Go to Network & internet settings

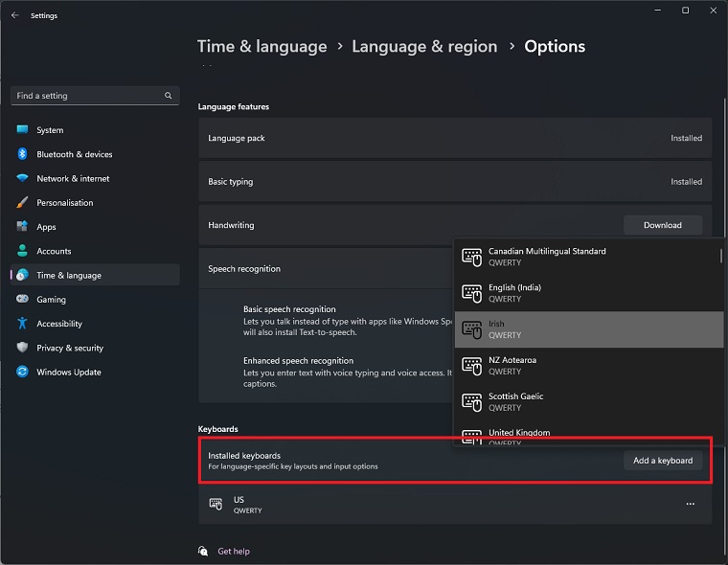tap(95, 178)
